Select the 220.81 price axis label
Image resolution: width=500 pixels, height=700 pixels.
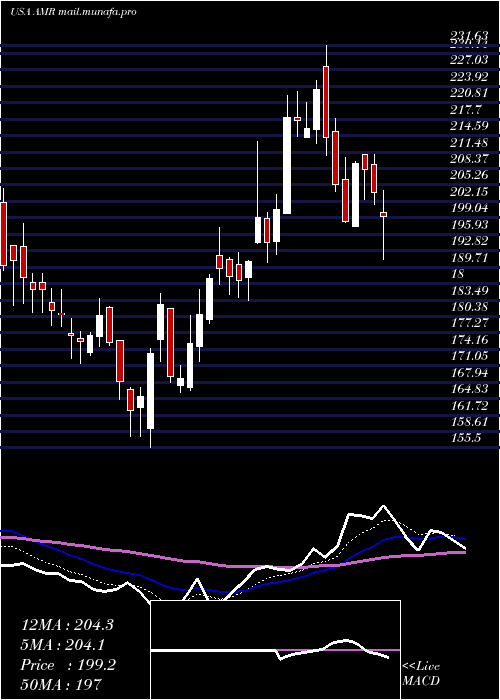(x=469, y=93)
